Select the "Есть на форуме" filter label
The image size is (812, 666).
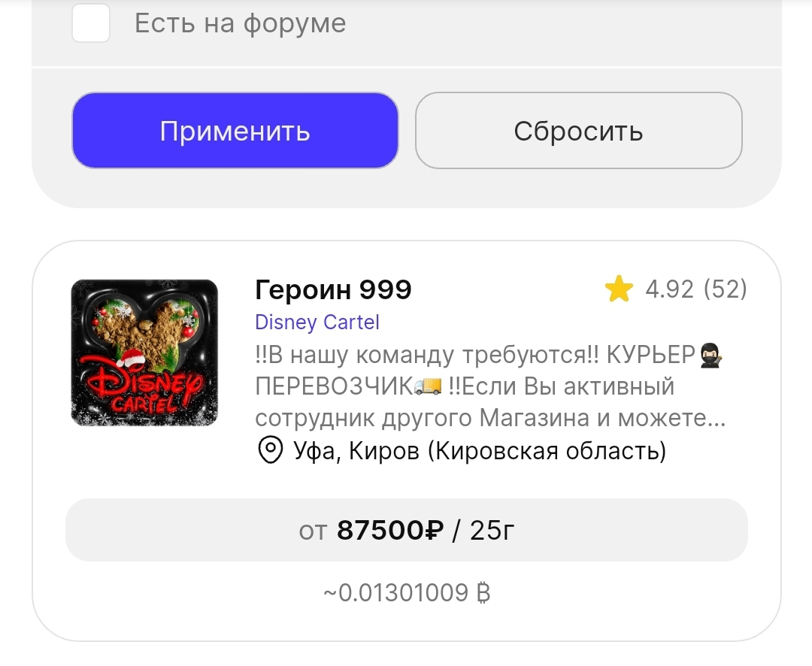241,23
